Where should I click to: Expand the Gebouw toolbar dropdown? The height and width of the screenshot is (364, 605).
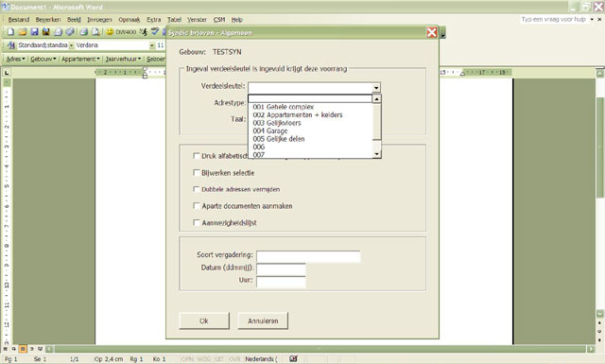pos(43,59)
